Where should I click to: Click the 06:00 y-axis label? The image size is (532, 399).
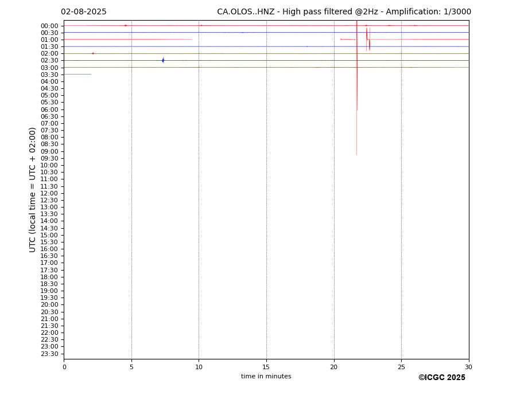tap(49, 109)
